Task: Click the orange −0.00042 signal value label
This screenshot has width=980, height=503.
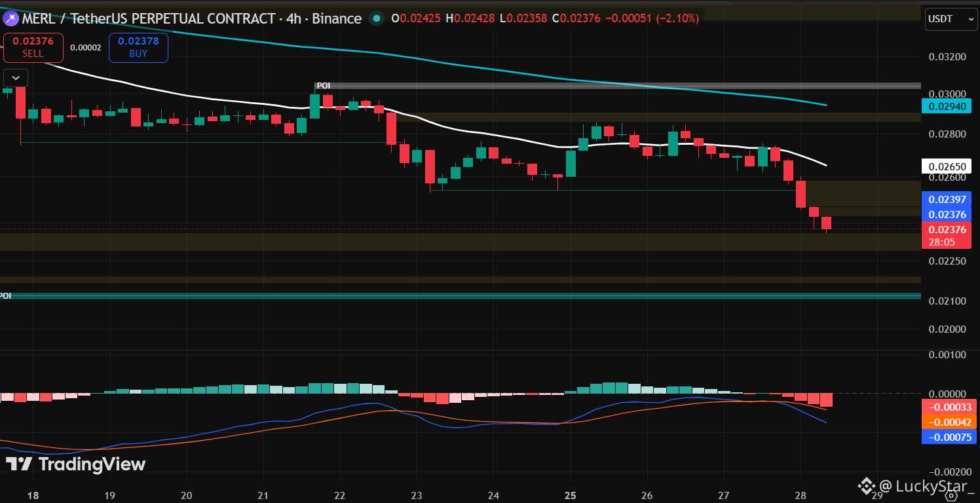Action: click(x=949, y=422)
